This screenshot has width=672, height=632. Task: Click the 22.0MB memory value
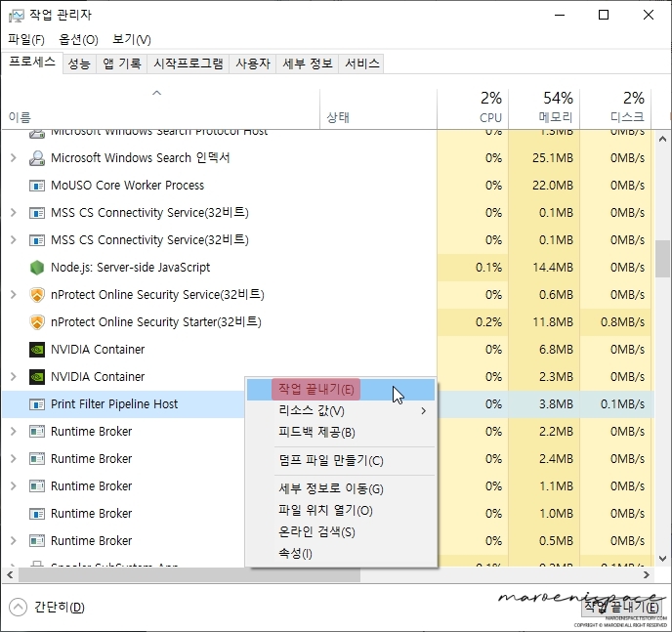click(553, 186)
